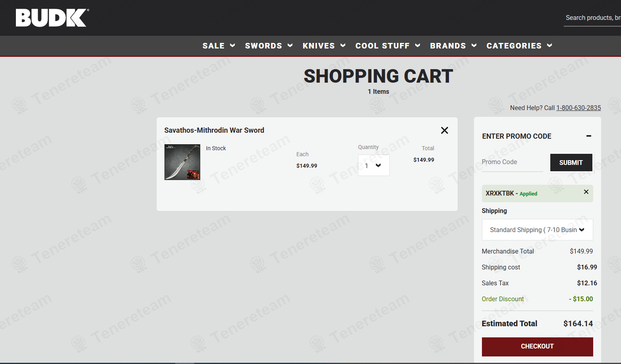Focus the Search products field

pos(592,18)
